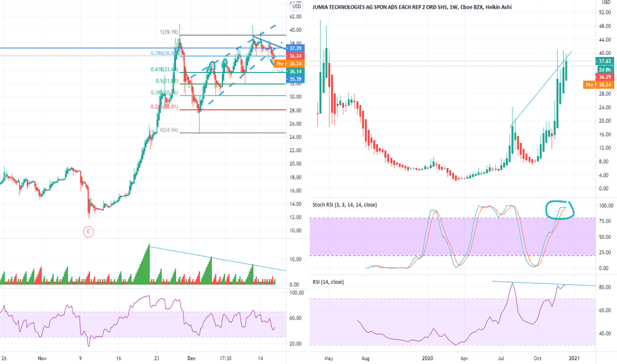
Task: Click the RSI (14, close) indicator legend
Action: pos(328,282)
